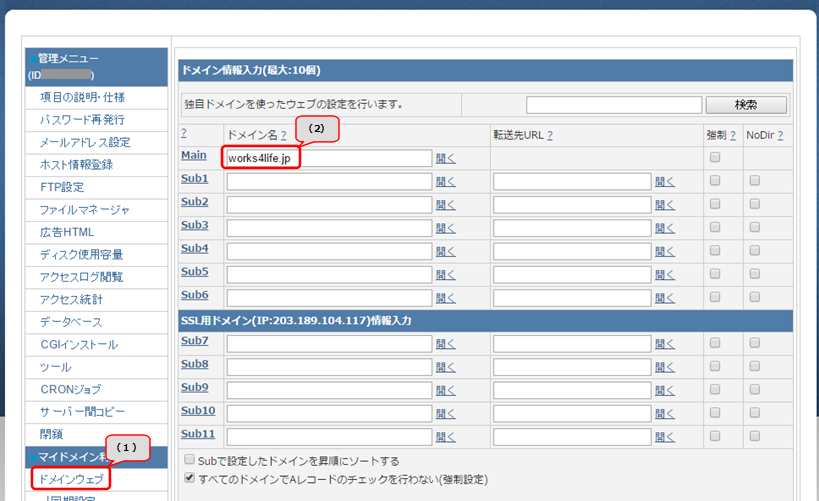The width and height of the screenshot is (819, 501).
Task: Open ホスト情報登録 page
Action: point(76,165)
